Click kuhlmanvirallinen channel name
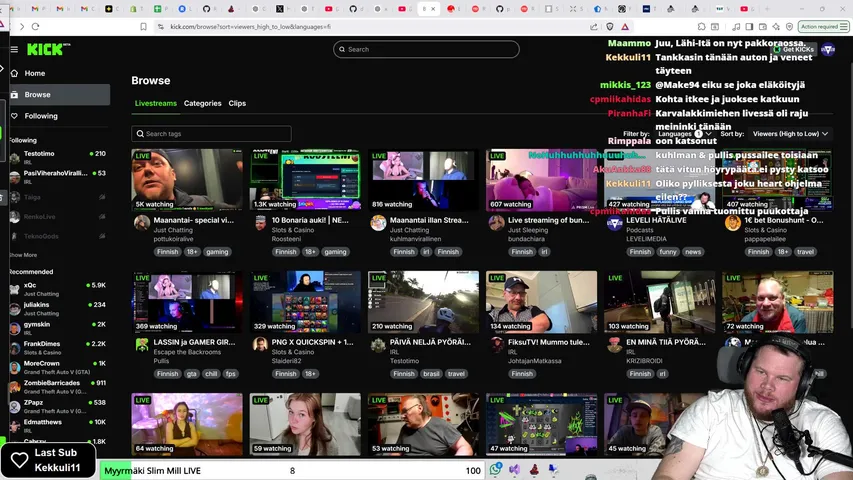The image size is (853, 480). tap(415, 239)
